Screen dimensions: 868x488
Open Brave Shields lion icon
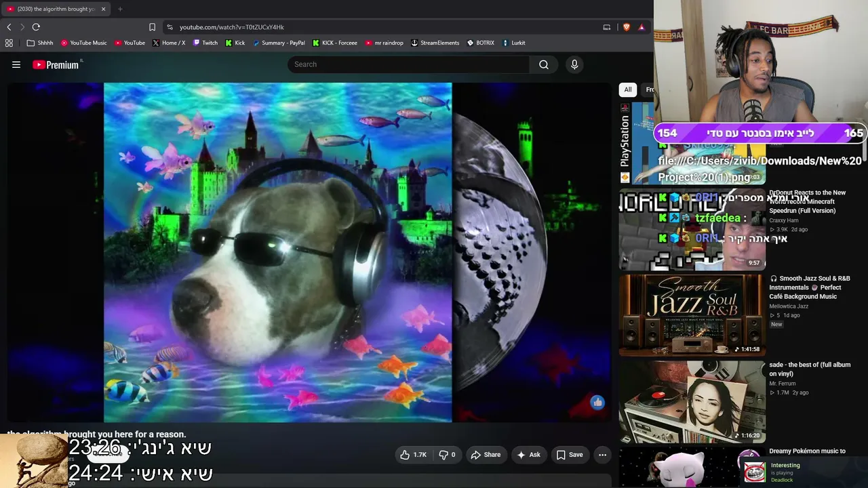626,27
